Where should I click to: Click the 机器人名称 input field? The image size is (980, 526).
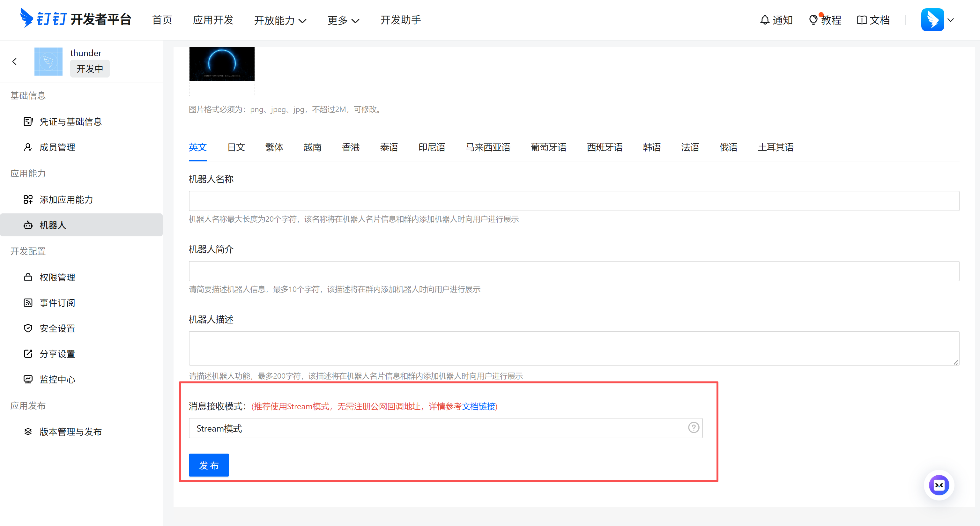574,201
